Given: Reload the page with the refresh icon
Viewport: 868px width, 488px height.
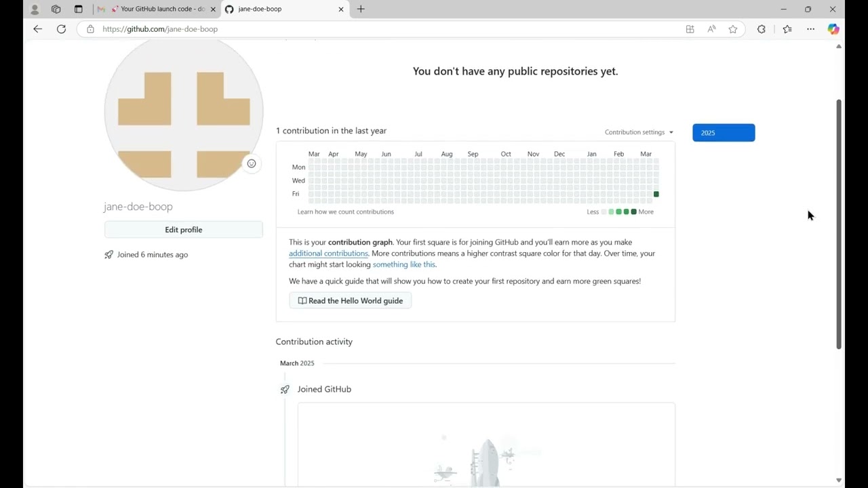Looking at the screenshot, I should [x=61, y=29].
